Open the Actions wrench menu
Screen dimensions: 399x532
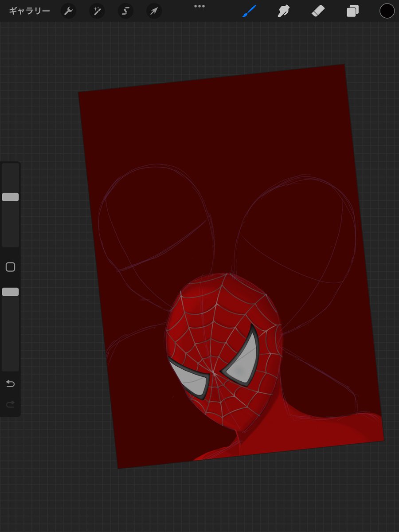click(68, 11)
